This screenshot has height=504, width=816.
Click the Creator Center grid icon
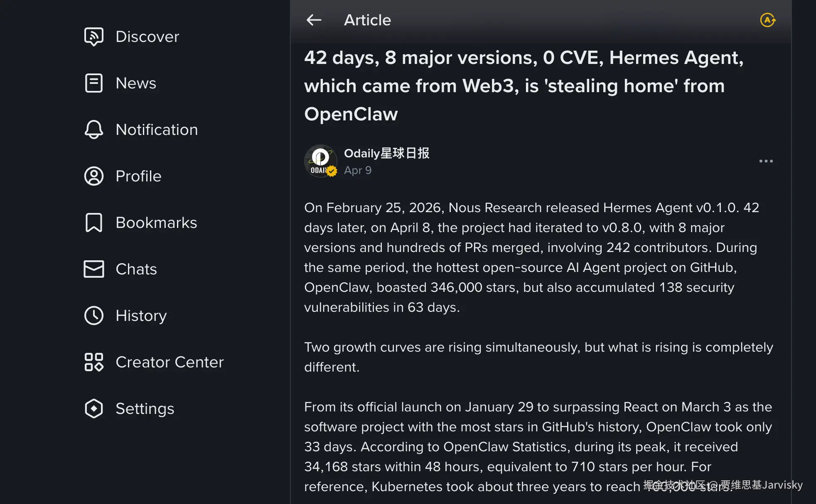94,362
